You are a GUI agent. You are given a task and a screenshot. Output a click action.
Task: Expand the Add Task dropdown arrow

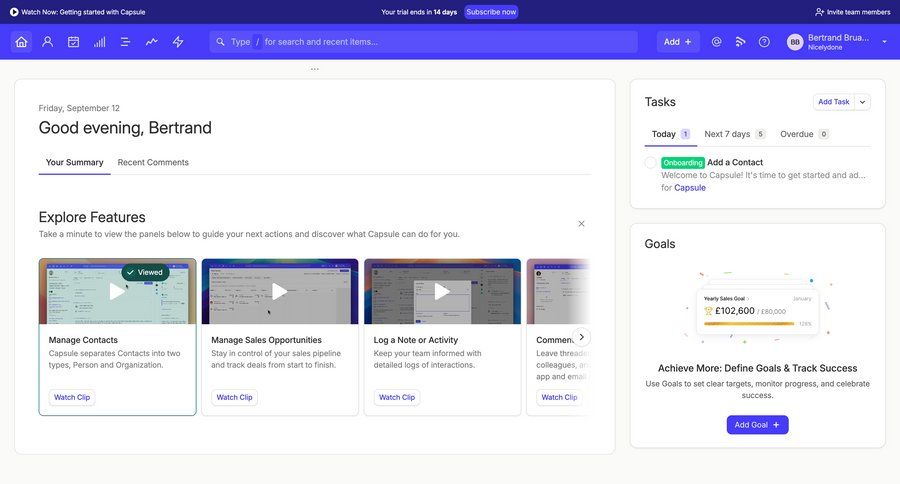(x=863, y=102)
